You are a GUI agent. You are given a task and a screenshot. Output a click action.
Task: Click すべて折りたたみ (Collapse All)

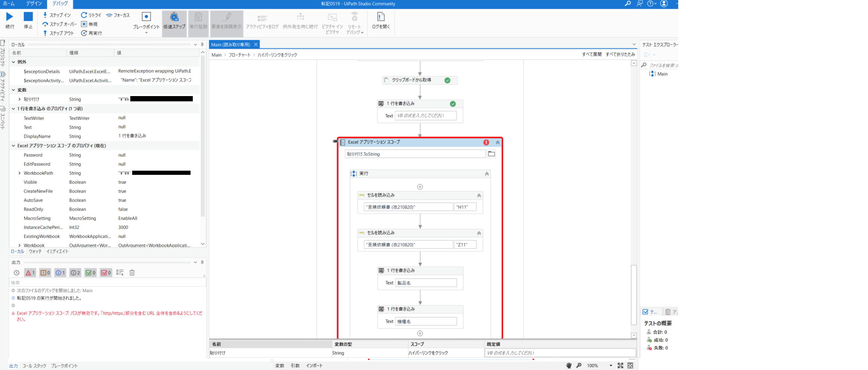pos(620,54)
